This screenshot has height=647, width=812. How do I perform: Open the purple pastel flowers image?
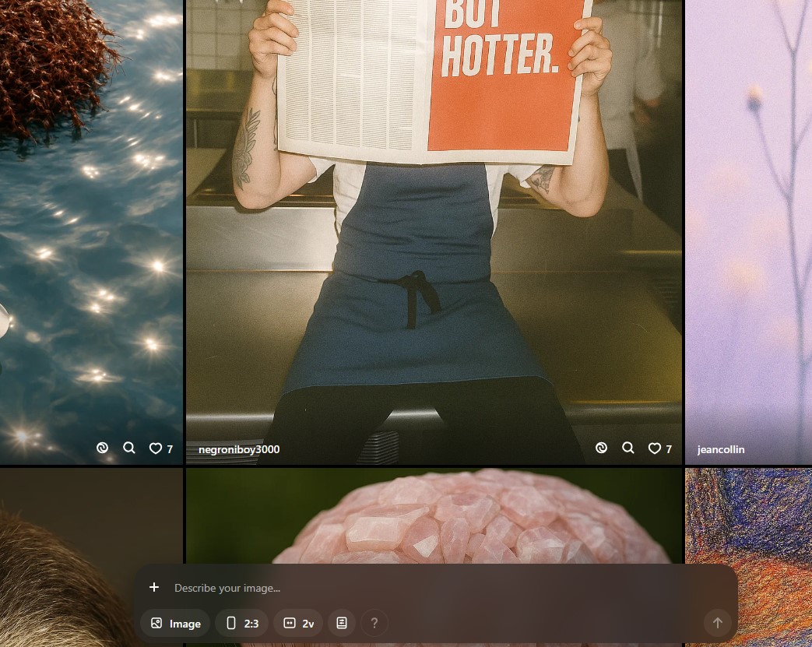tap(748, 234)
